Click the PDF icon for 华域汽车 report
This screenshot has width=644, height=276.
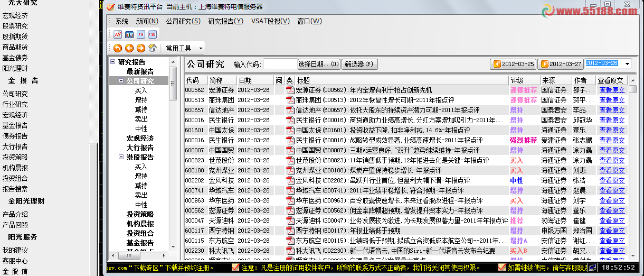[290, 190]
